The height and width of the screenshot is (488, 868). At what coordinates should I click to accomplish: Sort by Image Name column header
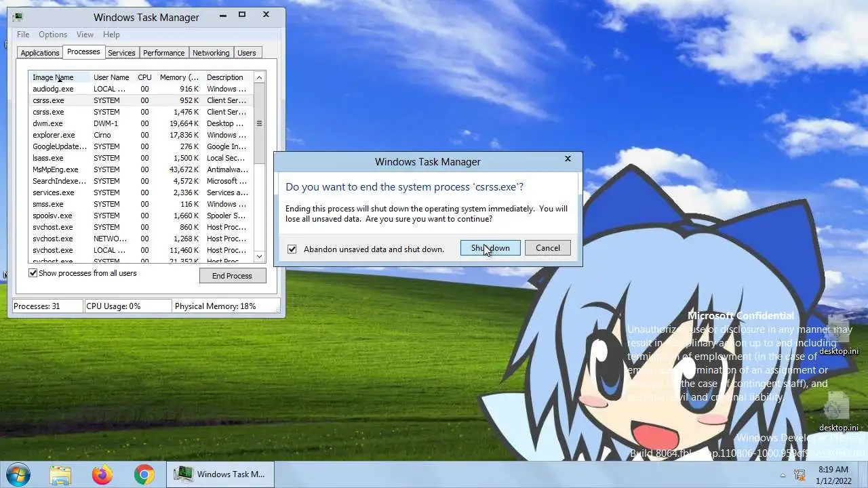click(x=60, y=77)
